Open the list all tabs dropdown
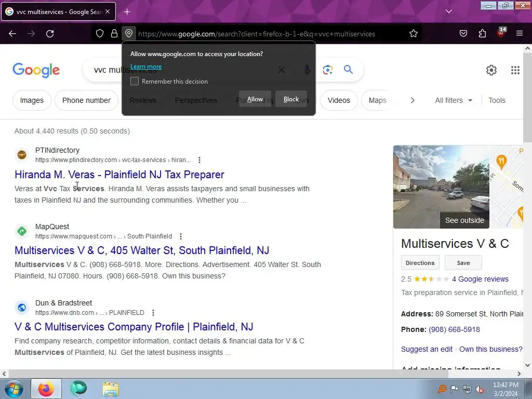 tap(449, 11)
